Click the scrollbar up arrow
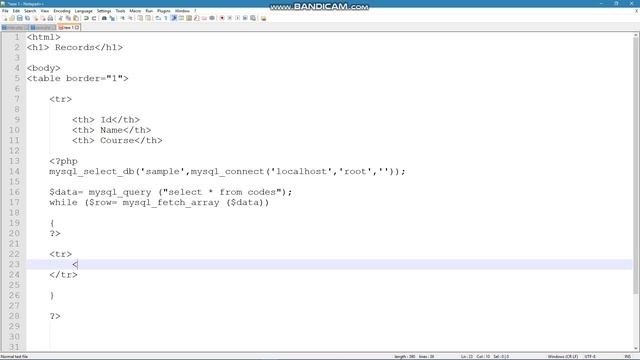640x360 pixels. 636,36
